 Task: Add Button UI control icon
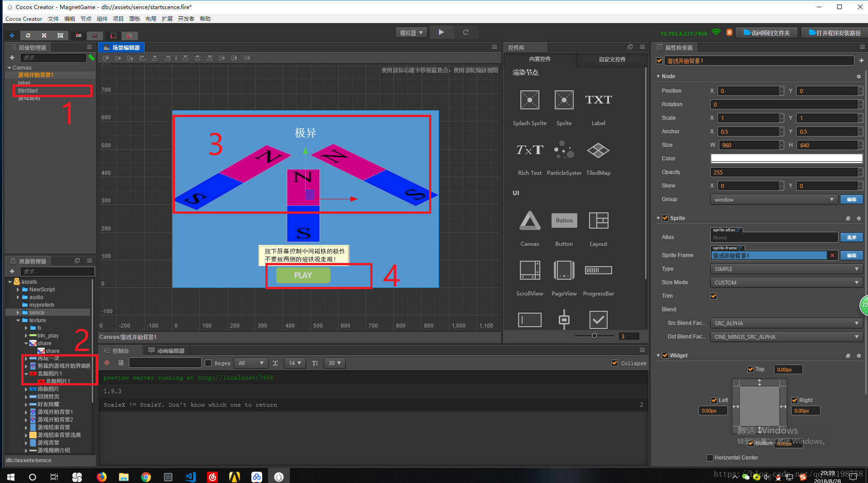point(564,220)
